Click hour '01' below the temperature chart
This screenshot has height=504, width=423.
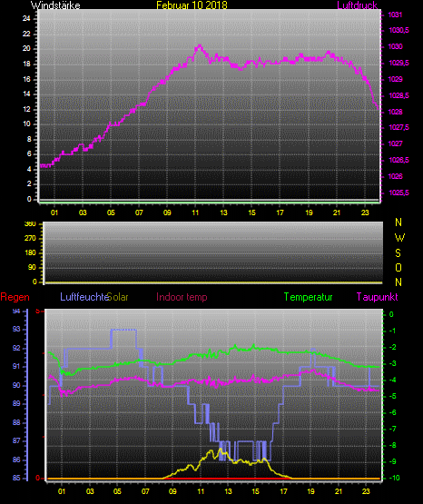coord(62,491)
